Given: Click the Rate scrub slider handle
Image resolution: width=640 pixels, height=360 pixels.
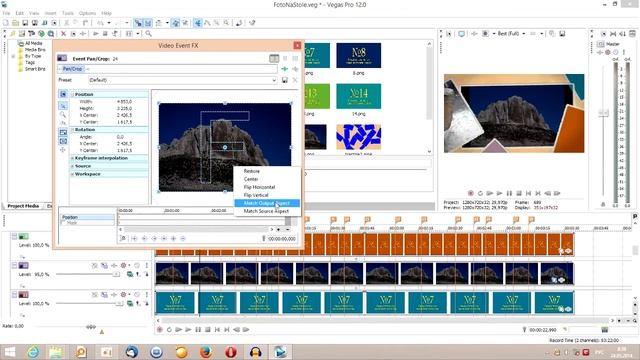Looking at the screenshot, I should (x=91, y=327).
